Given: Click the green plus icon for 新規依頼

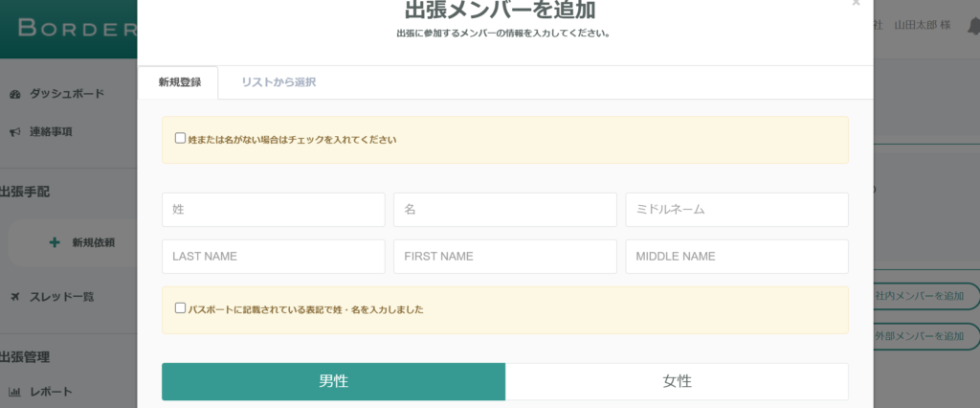Looking at the screenshot, I should pos(55,243).
